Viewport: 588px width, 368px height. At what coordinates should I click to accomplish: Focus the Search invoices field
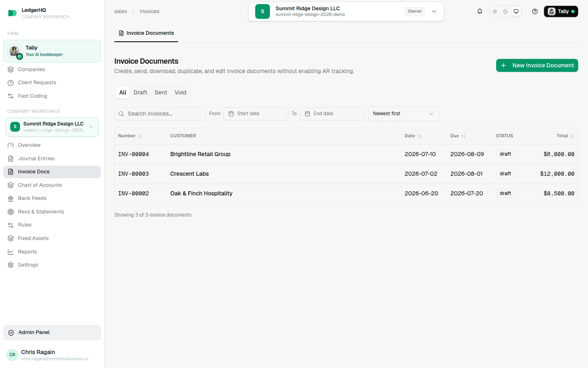click(x=160, y=114)
